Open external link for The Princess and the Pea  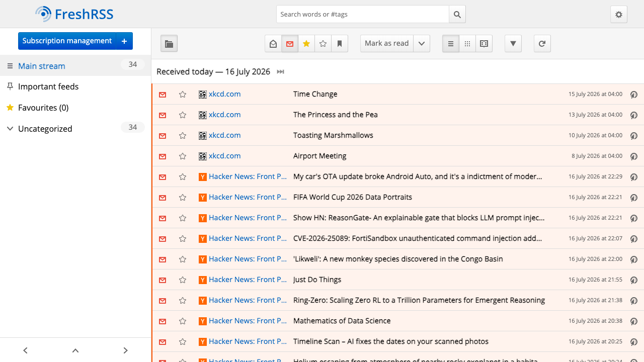point(634,115)
